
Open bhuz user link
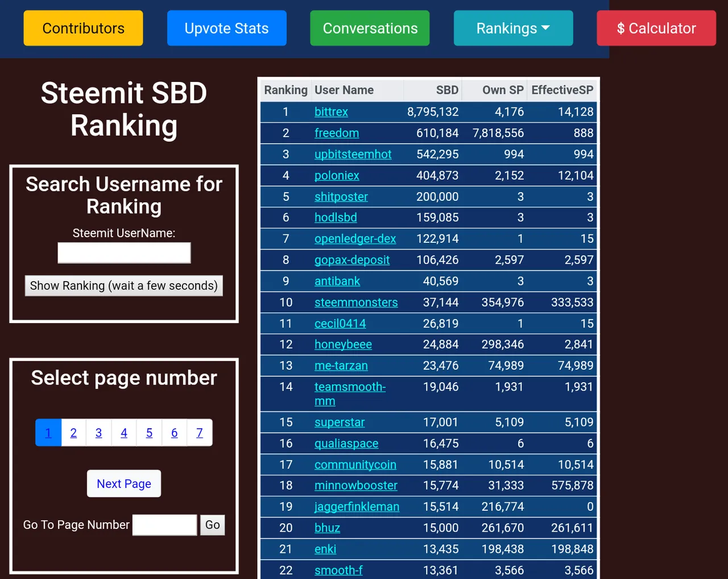328,528
